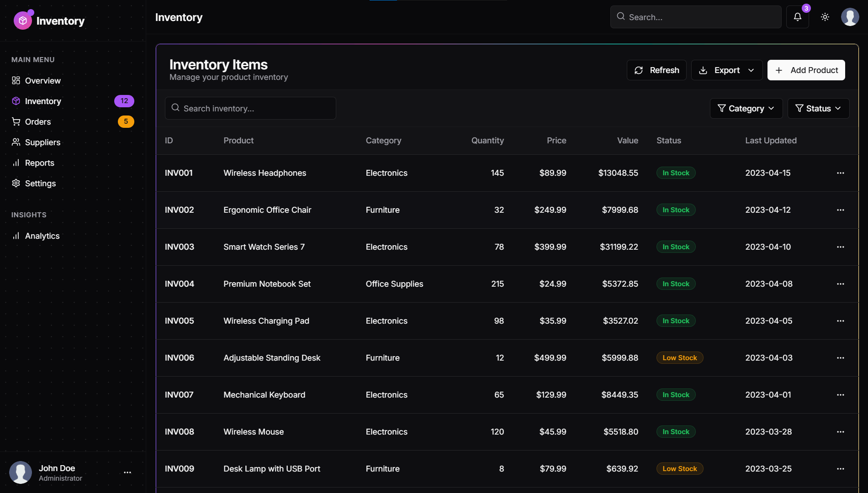This screenshot has width=868, height=493.
Task: Open the Status filter dropdown
Action: [818, 108]
